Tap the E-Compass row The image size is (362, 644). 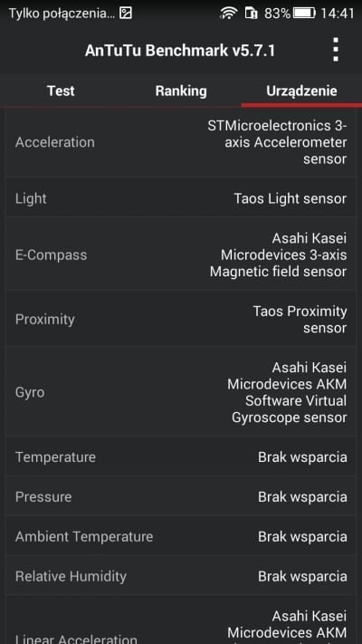click(181, 255)
